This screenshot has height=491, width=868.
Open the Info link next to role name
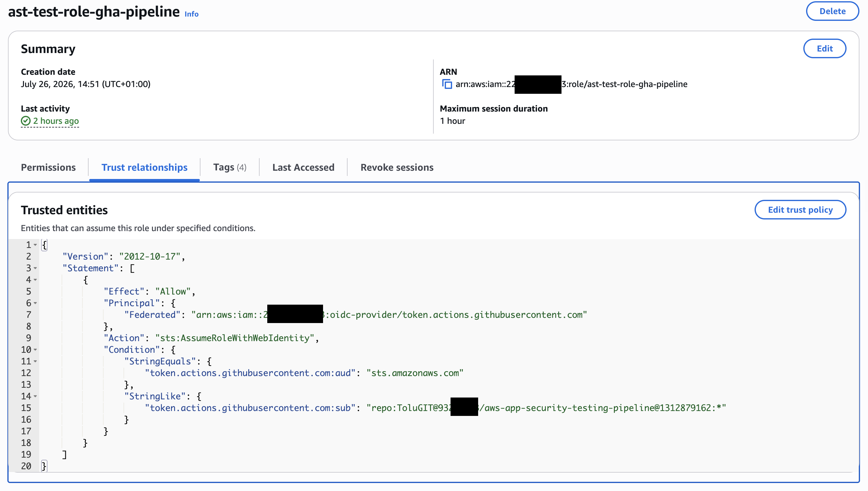click(192, 14)
